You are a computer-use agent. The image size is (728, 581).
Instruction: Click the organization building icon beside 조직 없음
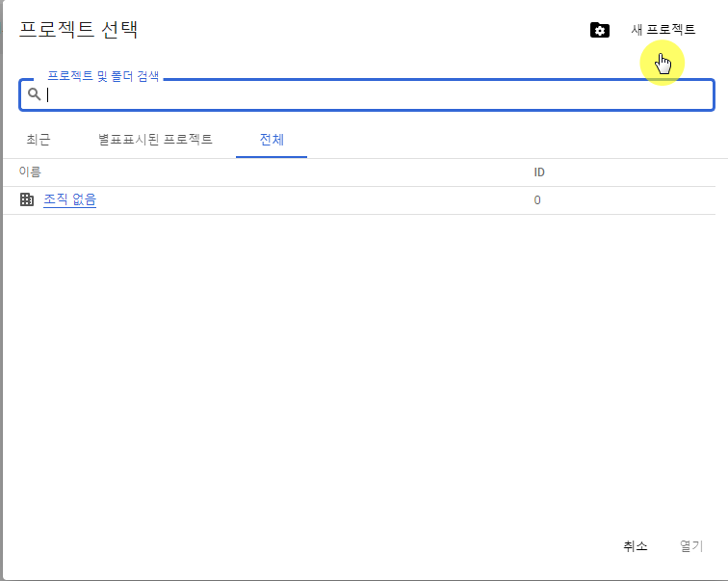coord(27,199)
